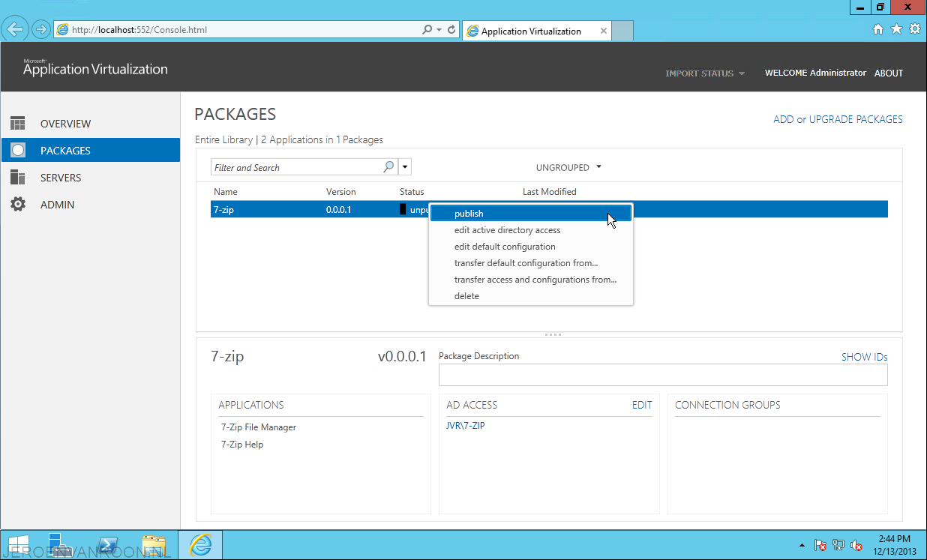The width and height of the screenshot is (927, 560).
Task: Open volume speaker tray icon
Action: [x=856, y=545]
